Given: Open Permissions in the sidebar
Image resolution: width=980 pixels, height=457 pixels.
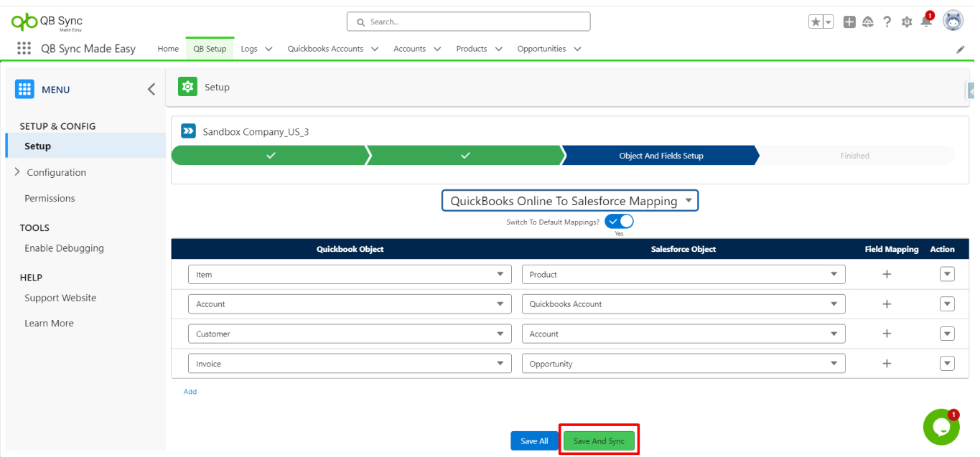Looking at the screenshot, I should pos(50,198).
